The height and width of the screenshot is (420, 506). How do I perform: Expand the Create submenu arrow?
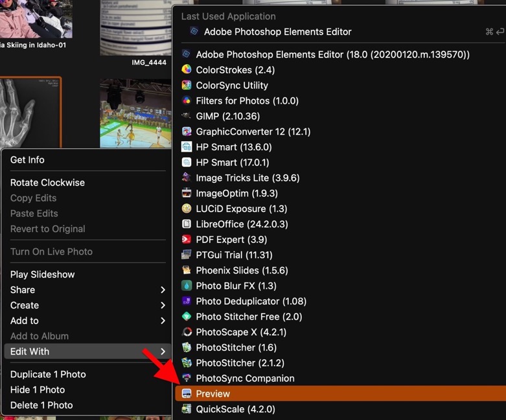(x=163, y=305)
